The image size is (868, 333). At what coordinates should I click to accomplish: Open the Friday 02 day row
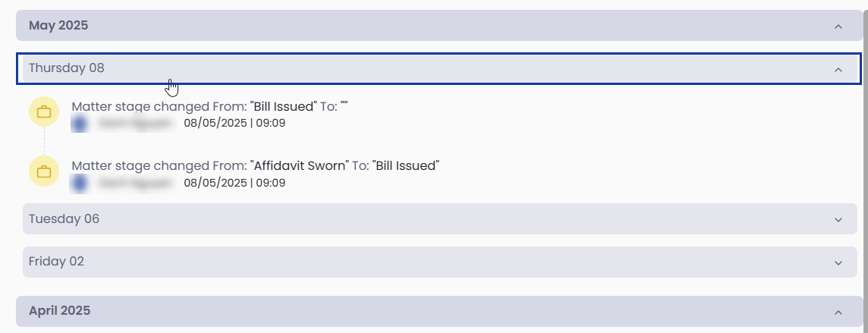point(439,262)
